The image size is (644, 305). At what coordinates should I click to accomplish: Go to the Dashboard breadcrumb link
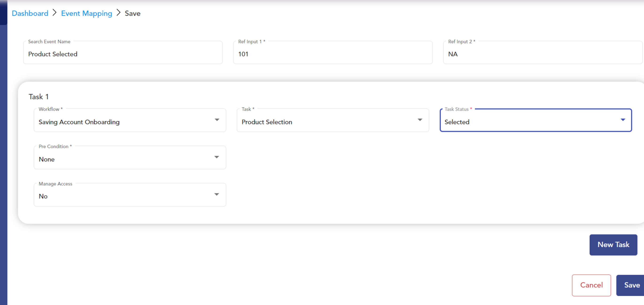coord(30,13)
